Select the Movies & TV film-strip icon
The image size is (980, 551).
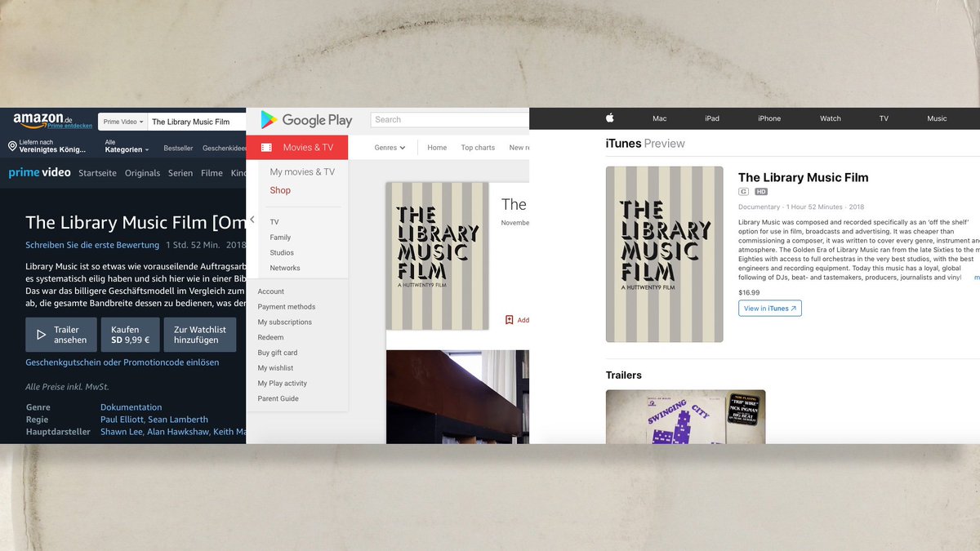[266, 147]
